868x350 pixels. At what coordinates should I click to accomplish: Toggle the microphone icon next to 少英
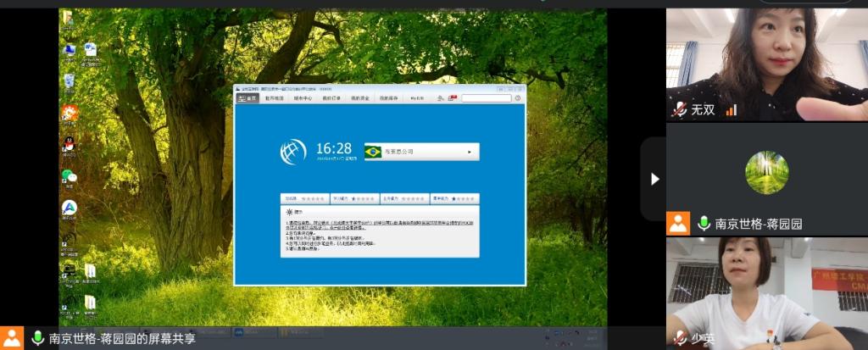pyautogui.click(x=679, y=338)
